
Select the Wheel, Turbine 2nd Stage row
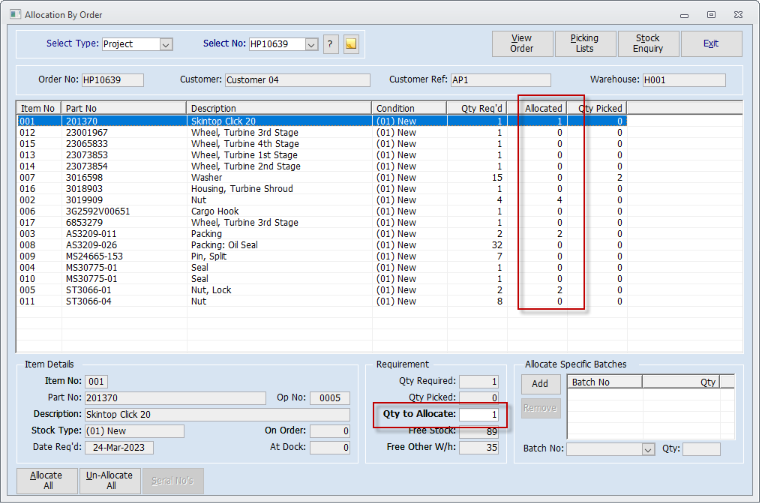(x=322, y=166)
